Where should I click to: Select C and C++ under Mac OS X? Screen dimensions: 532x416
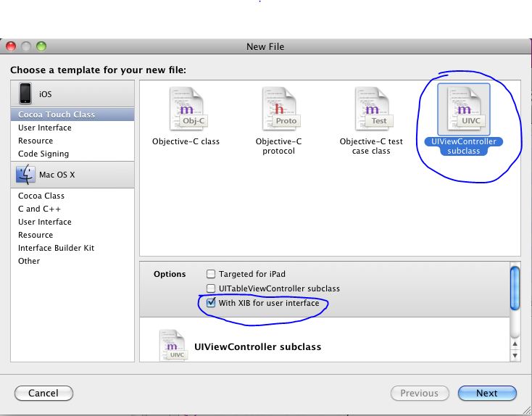(39, 209)
